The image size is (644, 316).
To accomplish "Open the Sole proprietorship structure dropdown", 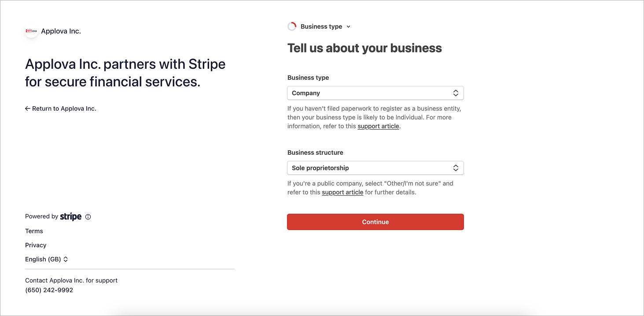I will tap(375, 168).
